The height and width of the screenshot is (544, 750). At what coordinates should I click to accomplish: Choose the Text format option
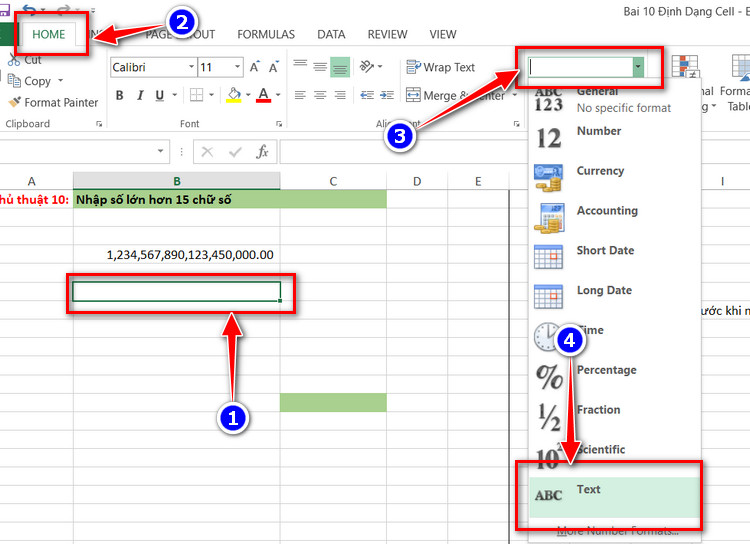pos(615,497)
